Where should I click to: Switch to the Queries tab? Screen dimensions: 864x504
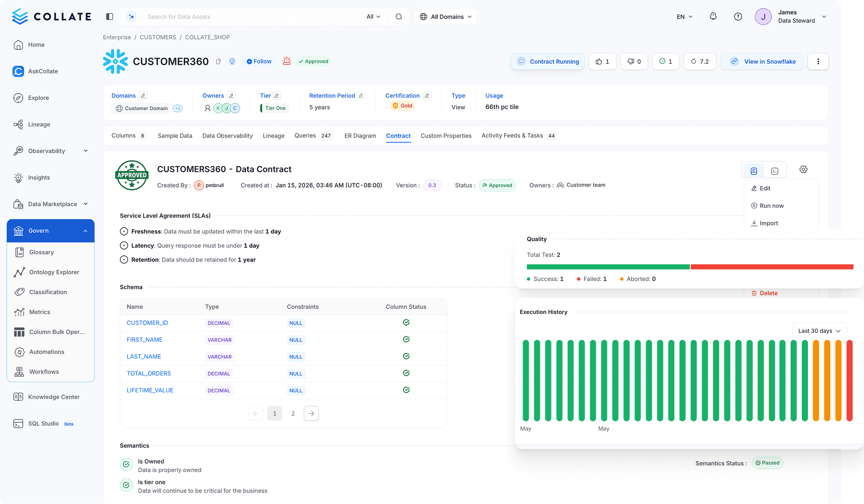pyautogui.click(x=313, y=136)
